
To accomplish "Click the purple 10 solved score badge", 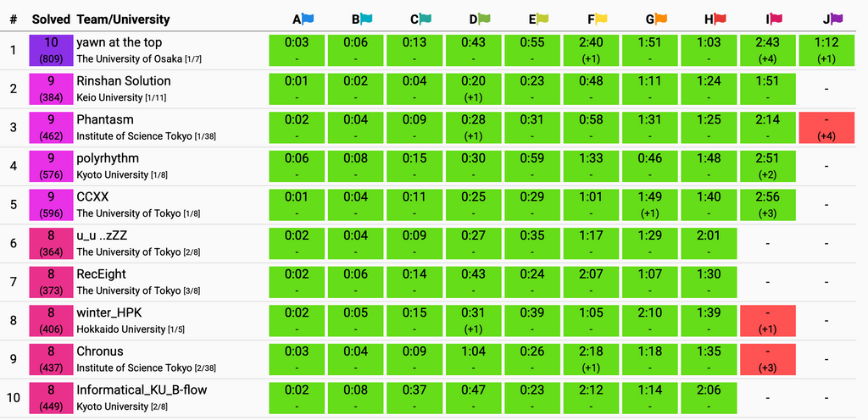I will [x=51, y=50].
